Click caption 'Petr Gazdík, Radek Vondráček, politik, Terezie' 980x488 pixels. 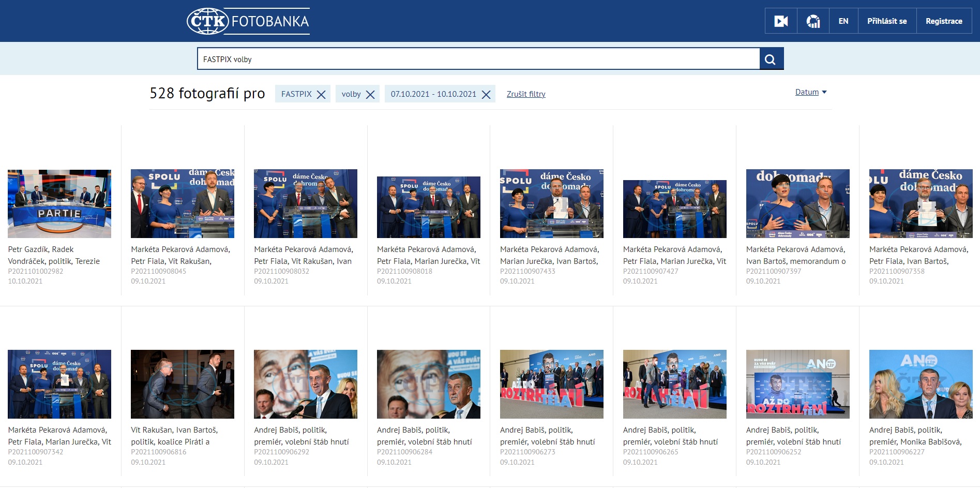(x=54, y=255)
